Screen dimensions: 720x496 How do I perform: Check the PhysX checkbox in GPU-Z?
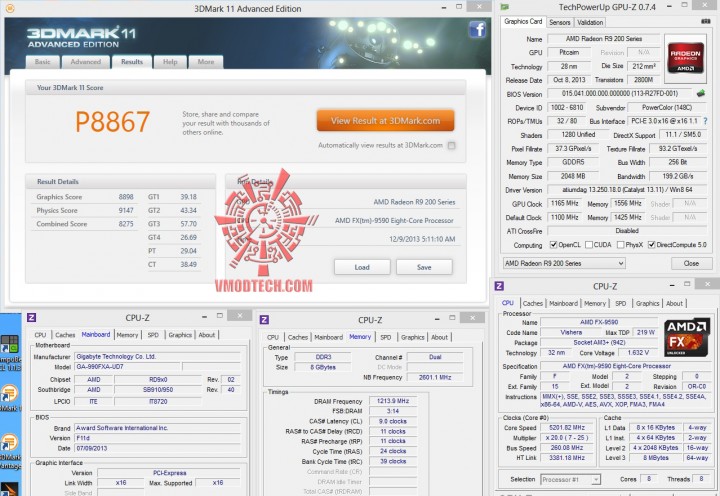click(x=620, y=245)
